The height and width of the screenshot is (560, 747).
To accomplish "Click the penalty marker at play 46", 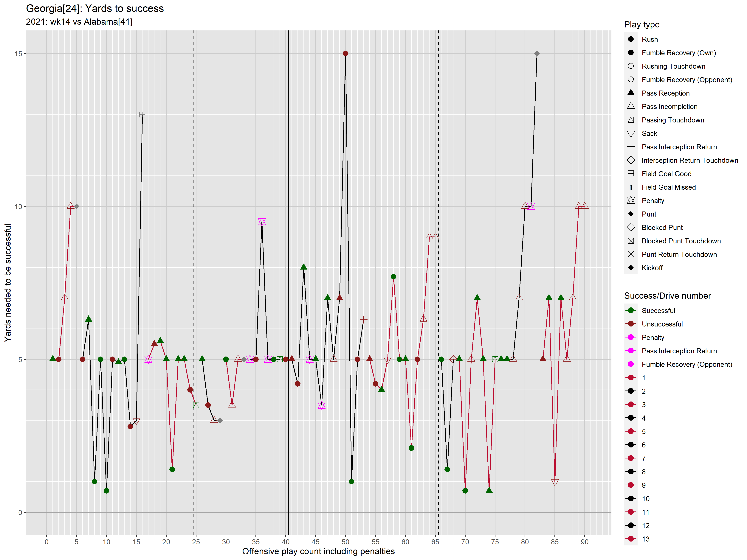I will tap(322, 405).
